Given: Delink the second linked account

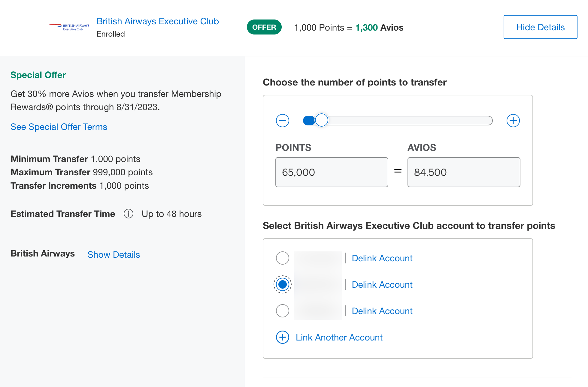Looking at the screenshot, I should click(382, 285).
